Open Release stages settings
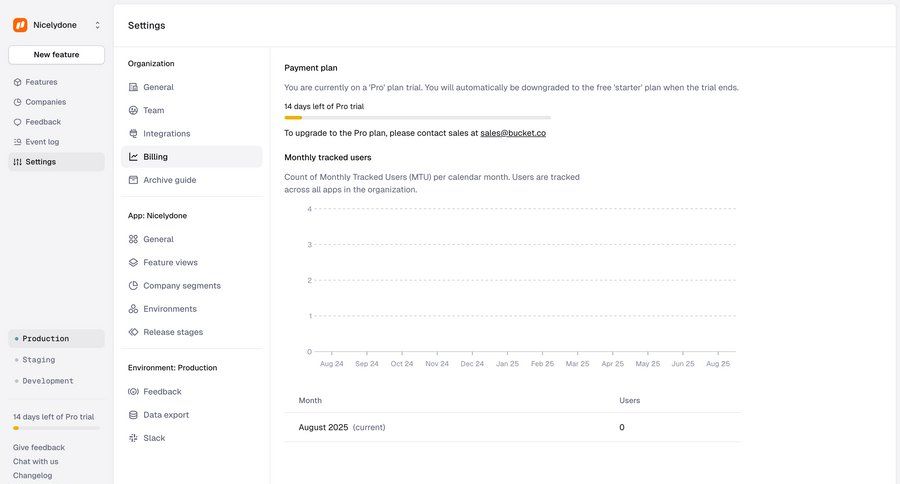900x484 pixels. click(192, 332)
